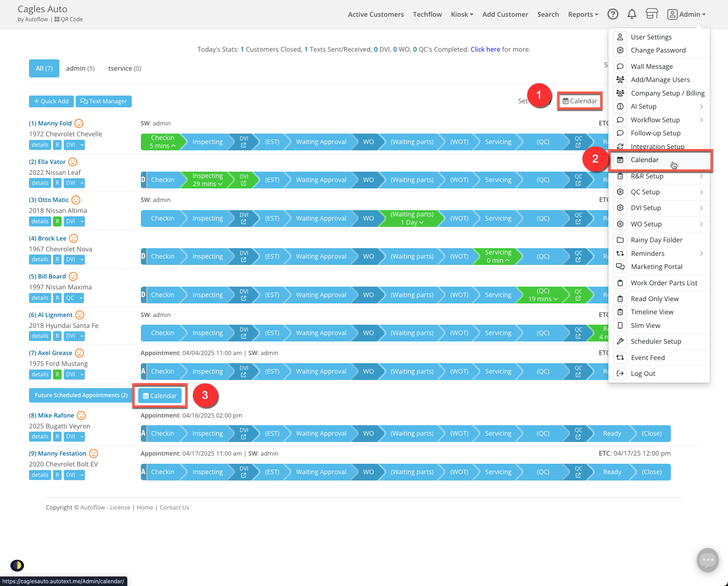Toggle the dark mode moon icon
The height and width of the screenshot is (586, 728).
[x=17, y=565]
